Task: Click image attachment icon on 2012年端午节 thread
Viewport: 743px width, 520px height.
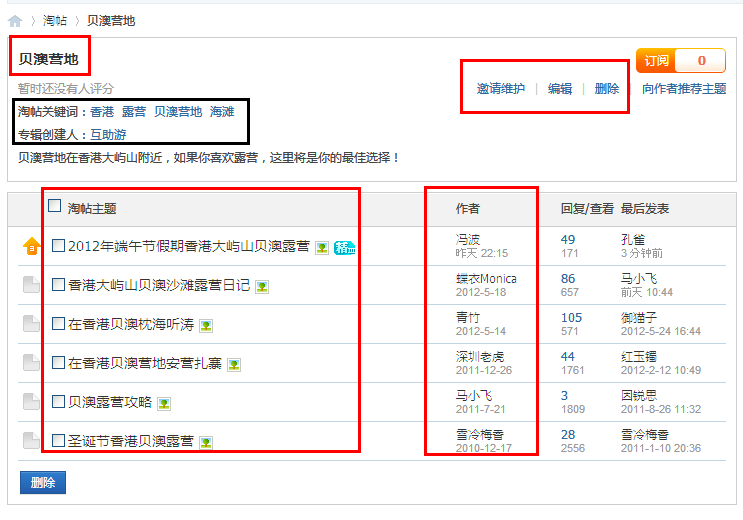Action: click(322, 247)
